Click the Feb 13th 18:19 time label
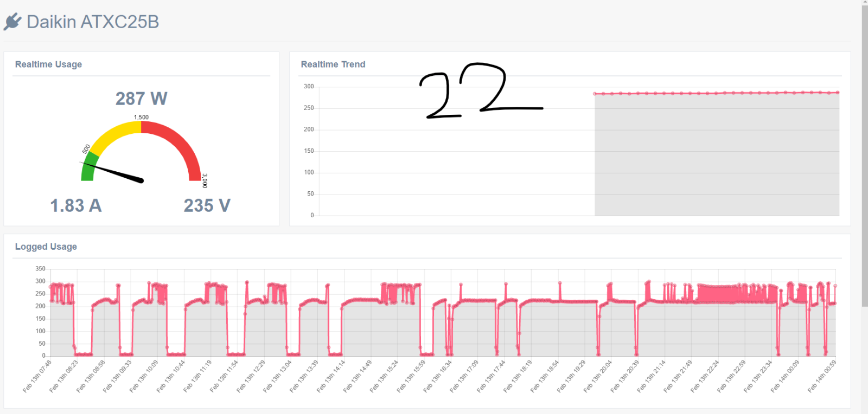This screenshot has height=414, width=868. [x=518, y=376]
